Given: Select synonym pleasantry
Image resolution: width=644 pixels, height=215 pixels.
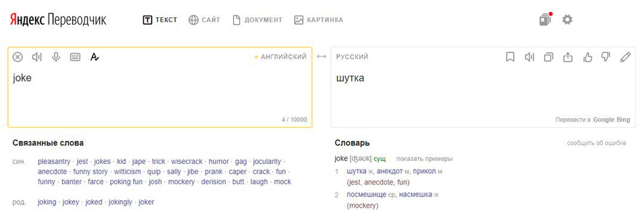Looking at the screenshot, I should [x=55, y=162].
